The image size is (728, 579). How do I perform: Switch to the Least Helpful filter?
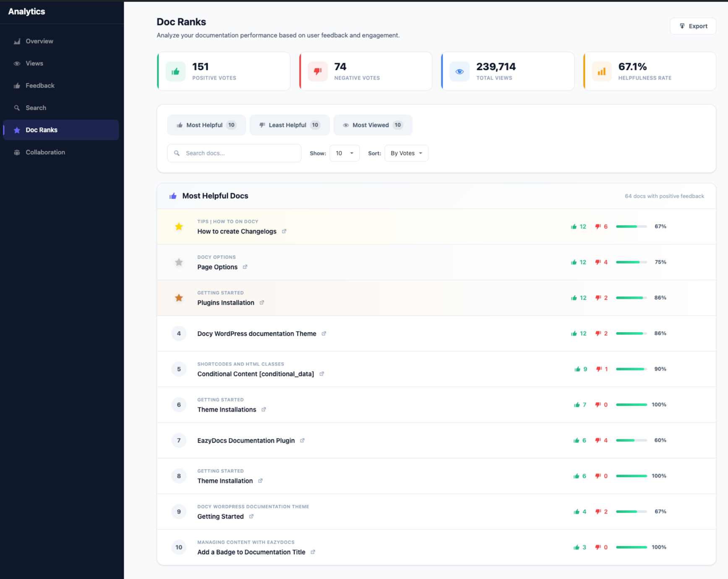289,125
